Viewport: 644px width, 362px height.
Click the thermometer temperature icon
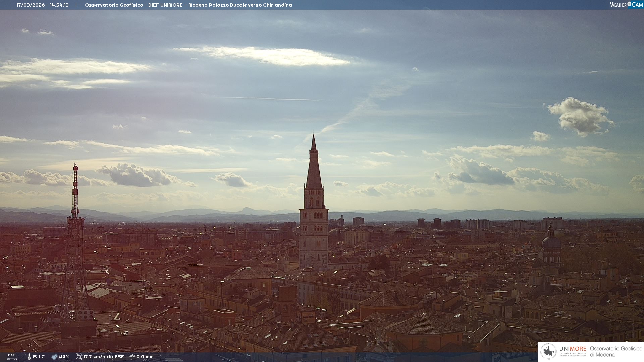(29, 357)
